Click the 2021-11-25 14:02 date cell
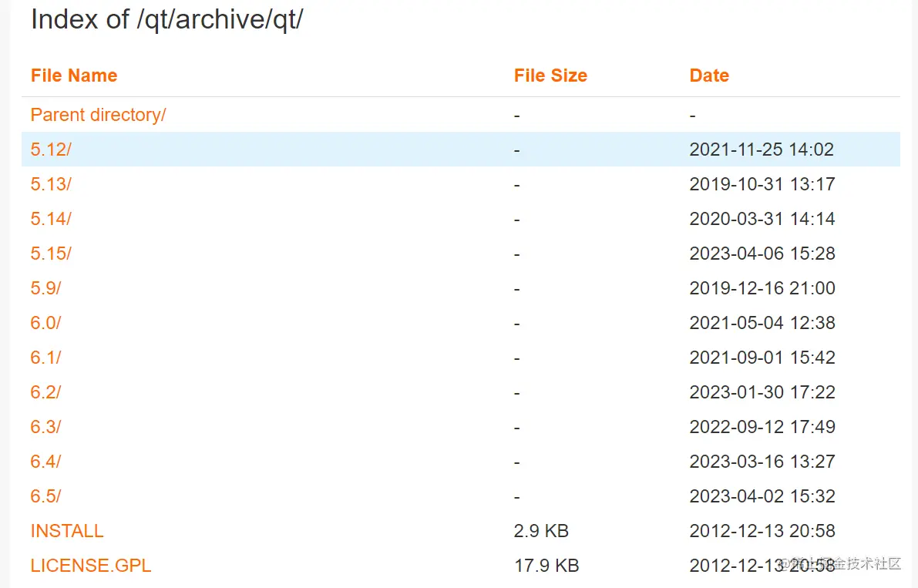Image resolution: width=918 pixels, height=588 pixels. coord(762,150)
